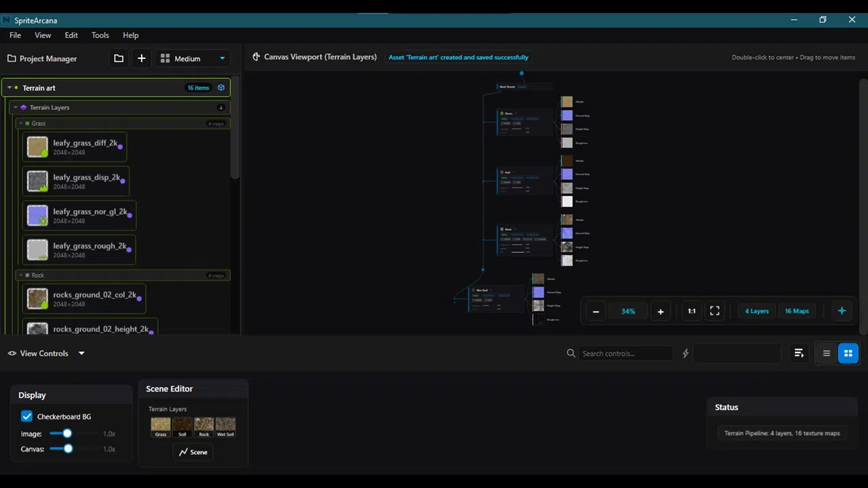
Task: Click the Terrain Pipeline status message
Action: coord(782,433)
